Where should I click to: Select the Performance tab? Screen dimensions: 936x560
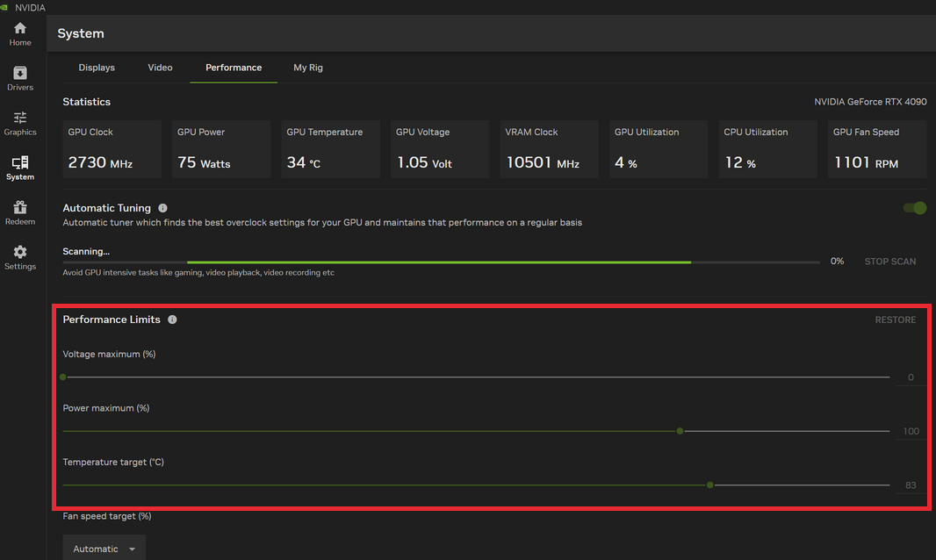tap(234, 68)
